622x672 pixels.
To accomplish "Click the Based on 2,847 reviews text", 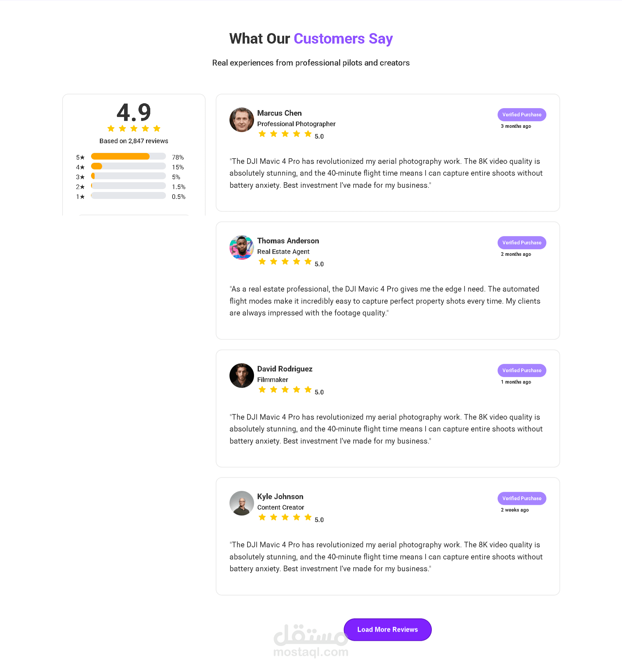I will [x=134, y=141].
